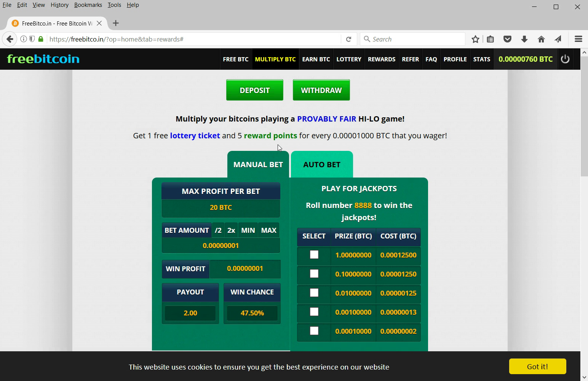Viewport: 588px width, 381px height.
Task: Go to the browser Home icon
Action: 541,39
